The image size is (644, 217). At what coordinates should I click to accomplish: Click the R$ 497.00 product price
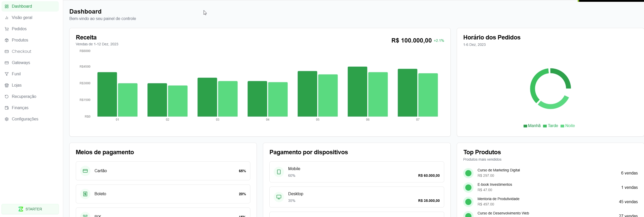pos(486,204)
